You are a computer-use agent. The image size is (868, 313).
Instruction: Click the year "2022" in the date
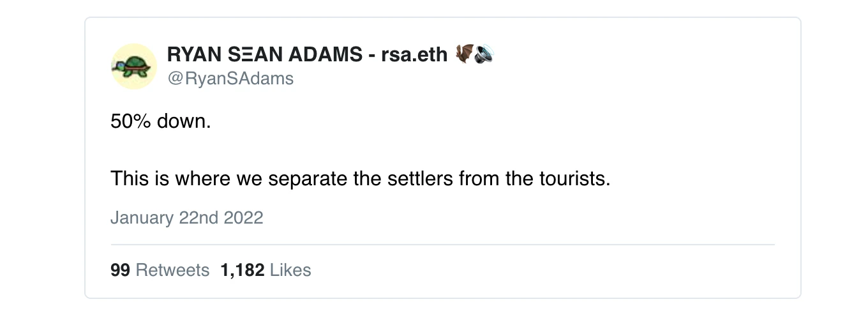click(x=243, y=218)
